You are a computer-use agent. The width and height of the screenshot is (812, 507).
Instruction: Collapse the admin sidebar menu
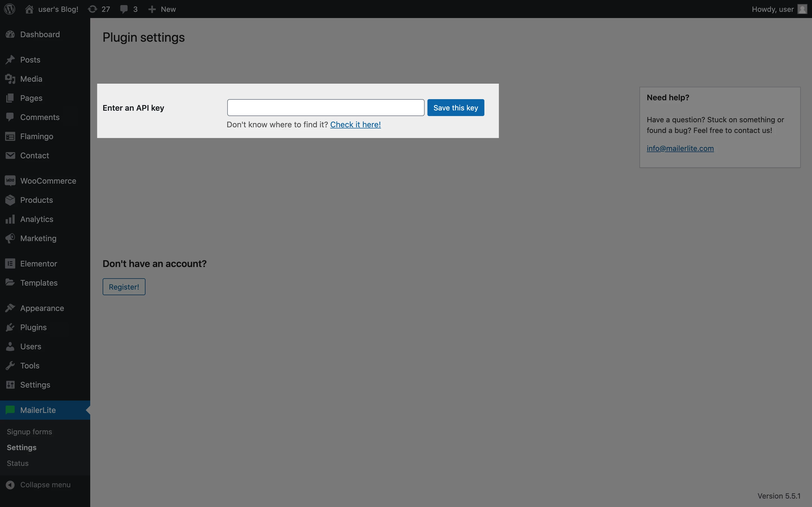click(x=45, y=484)
